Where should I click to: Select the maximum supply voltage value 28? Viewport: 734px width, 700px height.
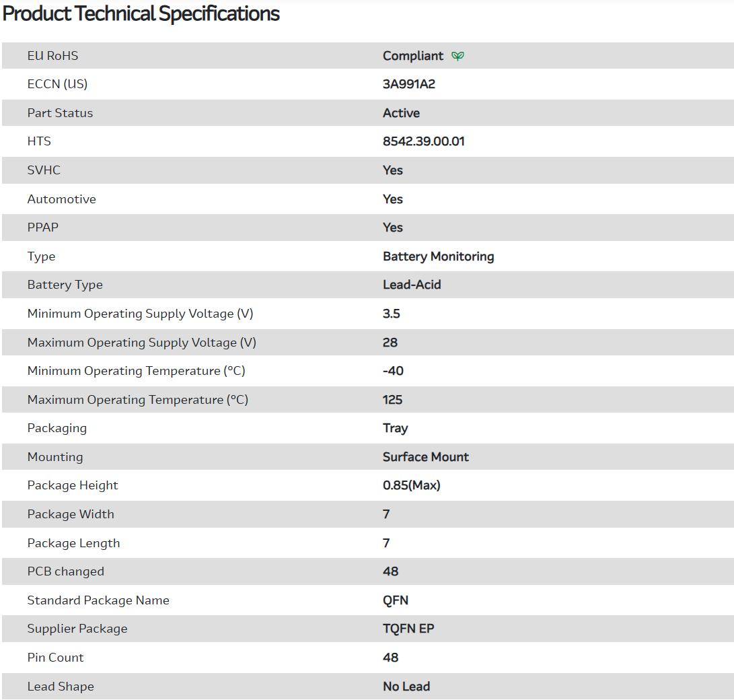pos(390,343)
